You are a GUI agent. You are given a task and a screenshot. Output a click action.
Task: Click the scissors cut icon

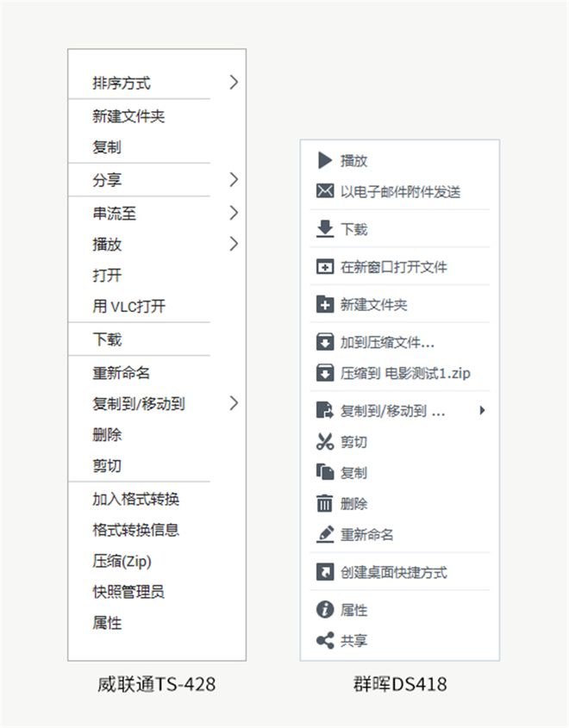325,442
